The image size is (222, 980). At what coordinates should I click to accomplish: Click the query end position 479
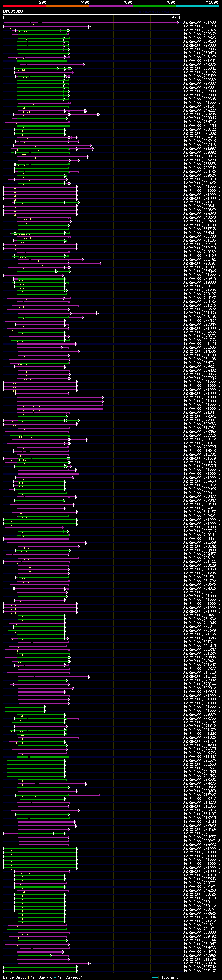pyautogui.click(x=175, y=17)
